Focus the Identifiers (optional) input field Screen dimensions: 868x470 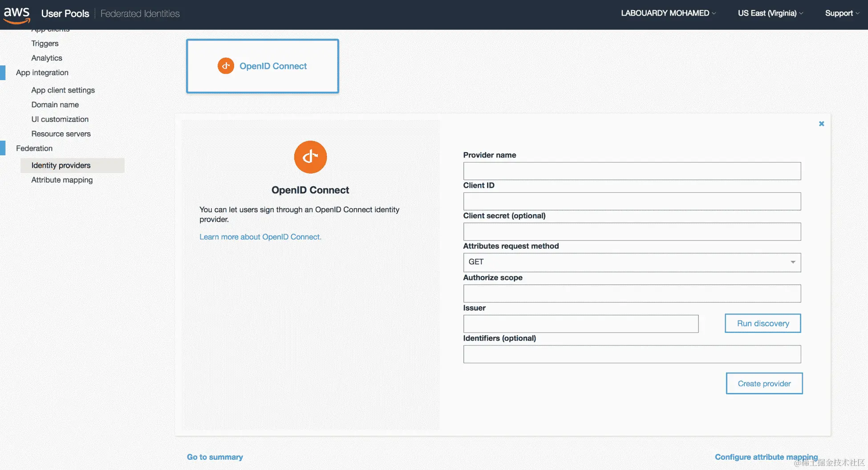(x=632, y=354)
